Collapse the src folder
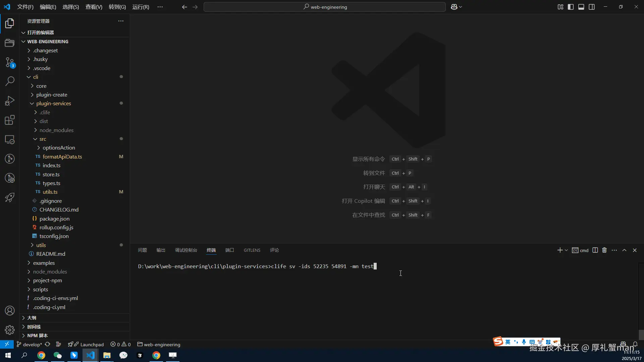The image size is (644, 362). [43, 139]
